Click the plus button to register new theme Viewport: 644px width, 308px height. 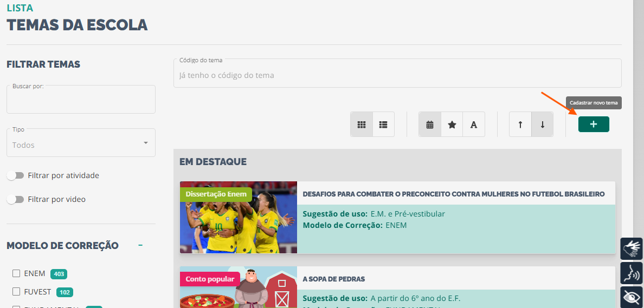(594, 124)
